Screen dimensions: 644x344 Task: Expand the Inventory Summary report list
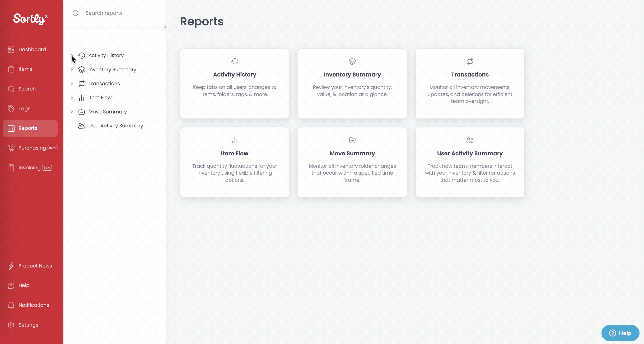click(72, 69)
